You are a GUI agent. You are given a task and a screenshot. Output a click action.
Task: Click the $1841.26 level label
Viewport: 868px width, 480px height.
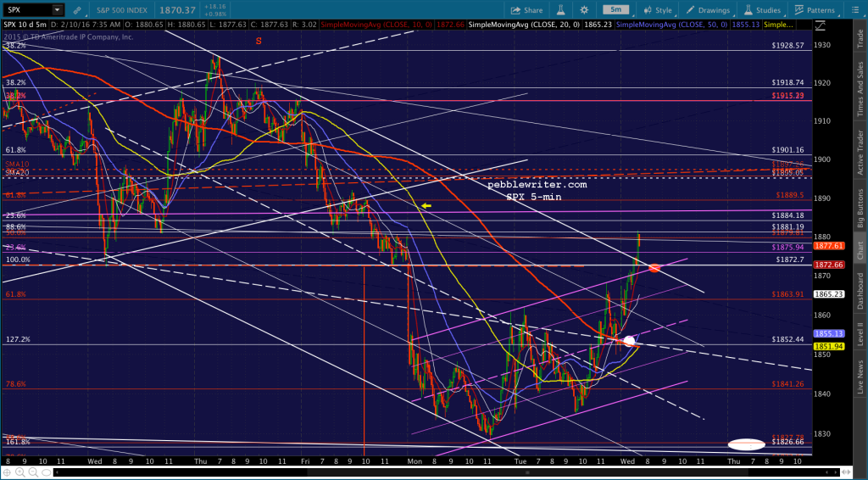click(788, 383)
